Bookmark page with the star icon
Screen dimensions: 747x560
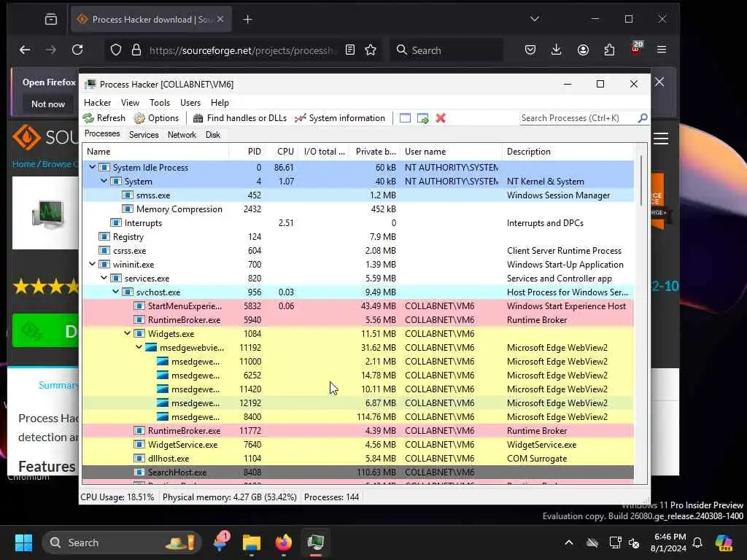(x=371, y=50)
